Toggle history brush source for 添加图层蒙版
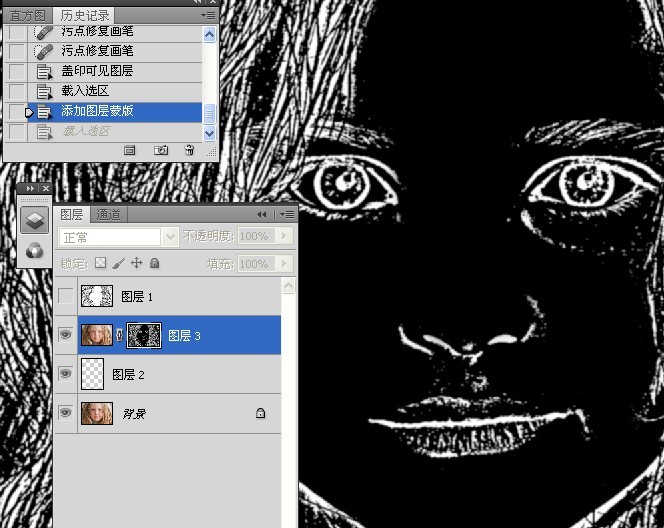This screenshot has width=664, height=528. point(17,111)
